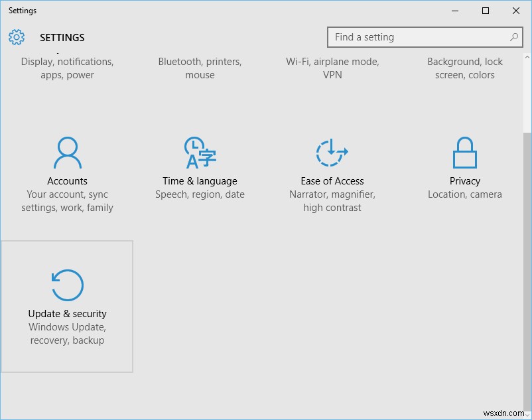The height and width of the screenshot is (420, 532).
Task: Click the Update & security circular arrow icon
Action: click(66, 284)
